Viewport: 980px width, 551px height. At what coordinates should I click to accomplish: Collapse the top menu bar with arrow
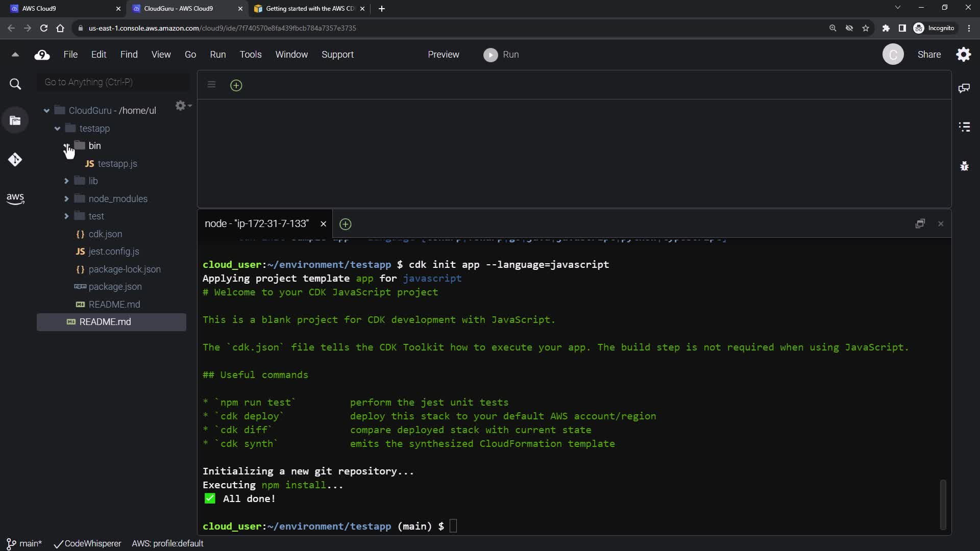15,55
